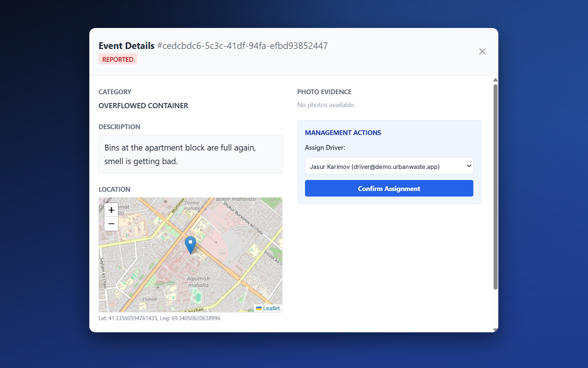
Task: Open the Assign Driver dropdown
Action: 389,166
